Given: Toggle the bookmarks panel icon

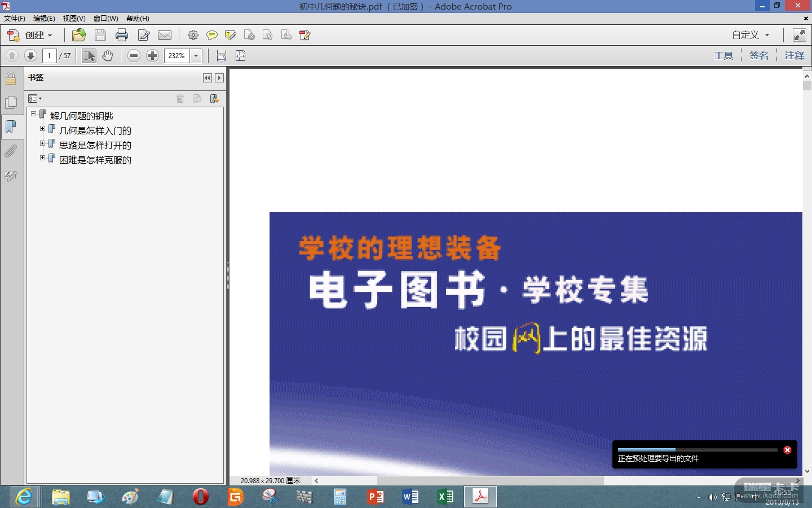Looking at the screenshot, I should 11,126.
